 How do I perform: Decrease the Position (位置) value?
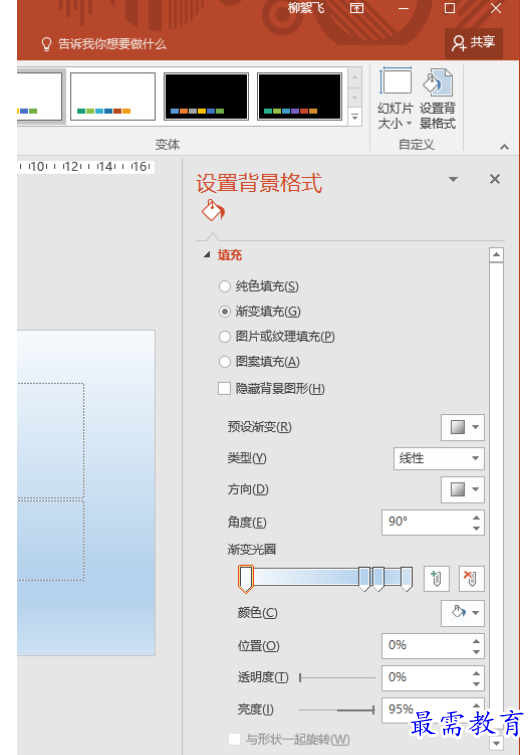point(476,651)
